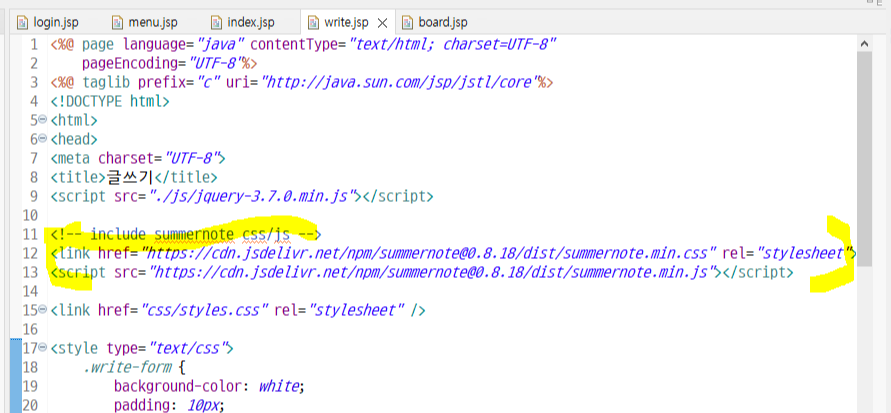Open the index.jsp editor tab
Image resolution: width=891 pixels, height=413 pixels.
tap(243, 23)
